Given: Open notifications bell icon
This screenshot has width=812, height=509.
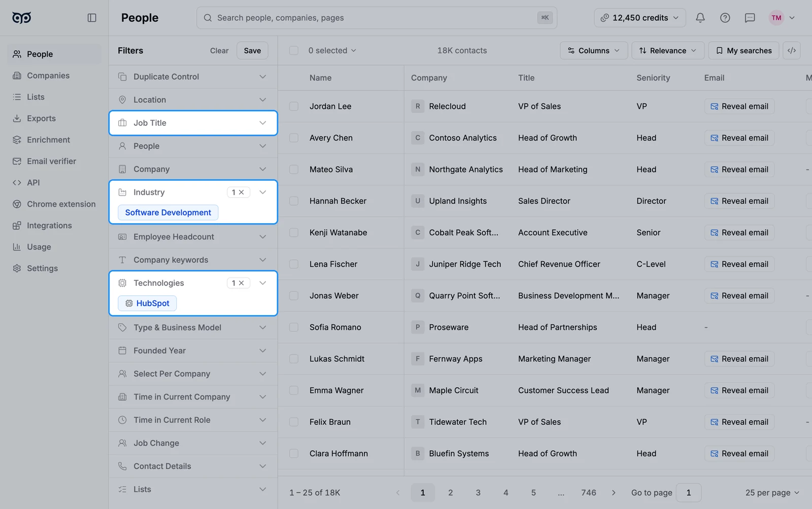Looking at the screenshot, I should coord(700,18).
